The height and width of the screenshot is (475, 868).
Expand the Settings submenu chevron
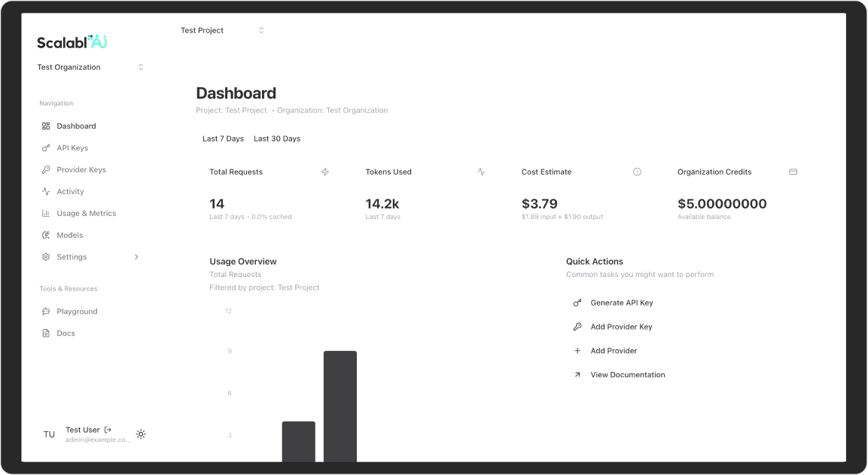click(x=136, y=257)
